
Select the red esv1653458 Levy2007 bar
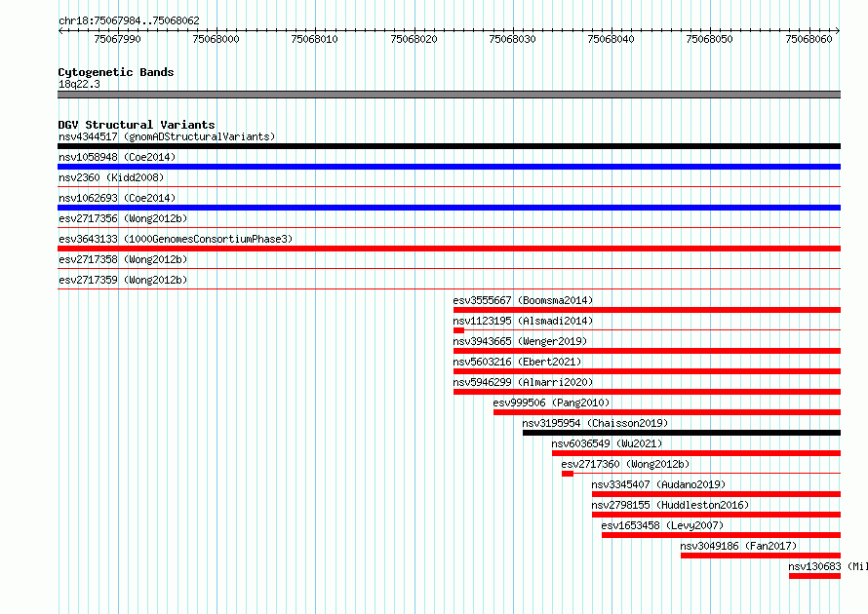pyautogui.click(x=722, y=535)
